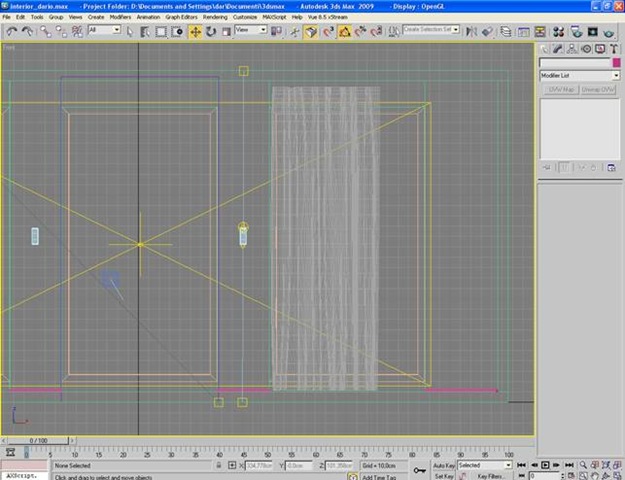Click the Mirror tool icon
Image resolution: width=625 pixels, height=480 pixels.
coord(471,31)
